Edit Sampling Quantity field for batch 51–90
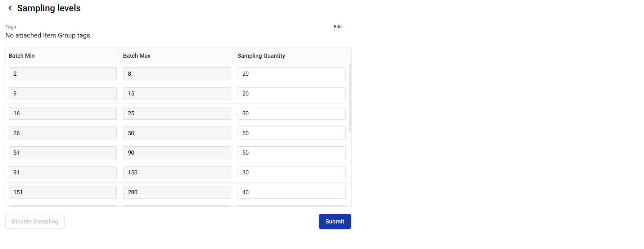The image size is (644, 249). coord(291,153)
